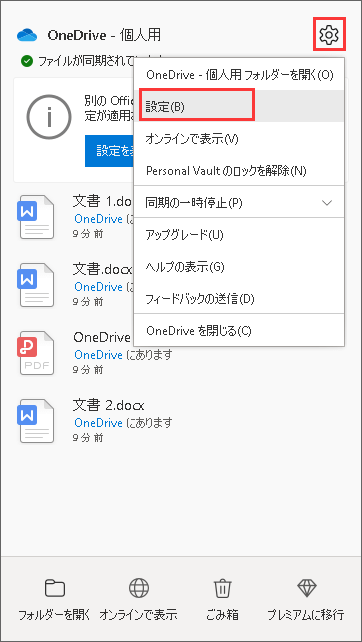This screenshot has height=642, width=362.
Task: Open the file 文書.docx
Action: tap(103, 269)
